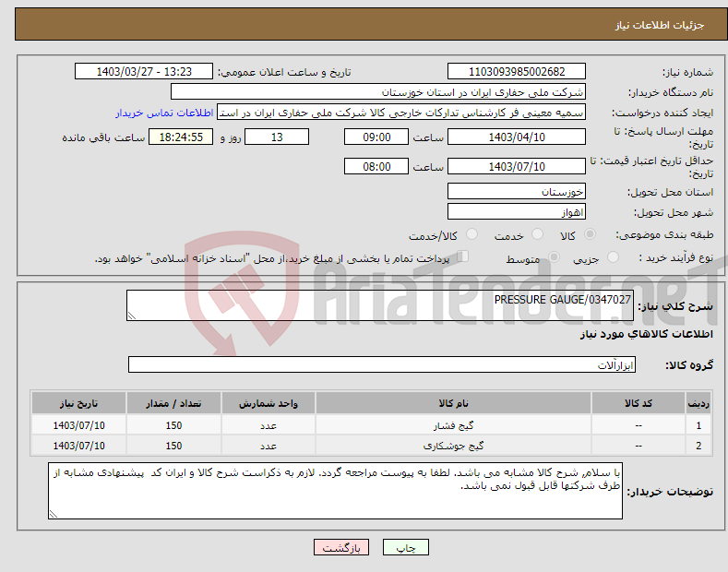Click the تاریخ نیاز column header
Viewport: 728px width, 572px height.
pyautogui.click(x=79, y=403)
